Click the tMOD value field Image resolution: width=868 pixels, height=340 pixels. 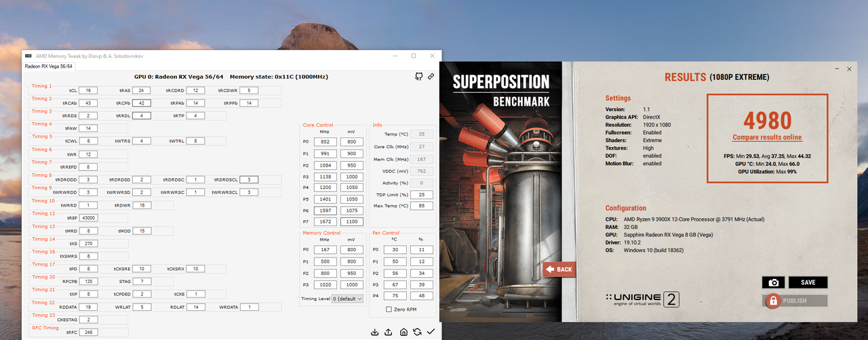point(141,231)
